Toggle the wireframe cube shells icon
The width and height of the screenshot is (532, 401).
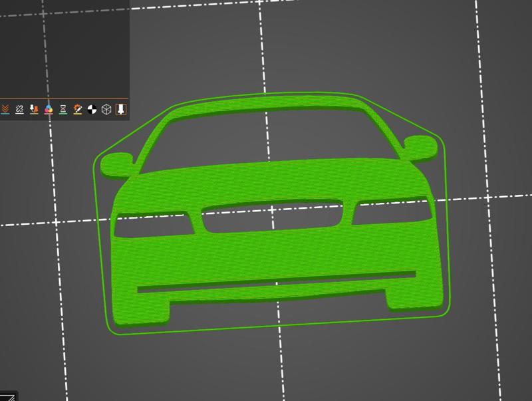tap(106, 109)
